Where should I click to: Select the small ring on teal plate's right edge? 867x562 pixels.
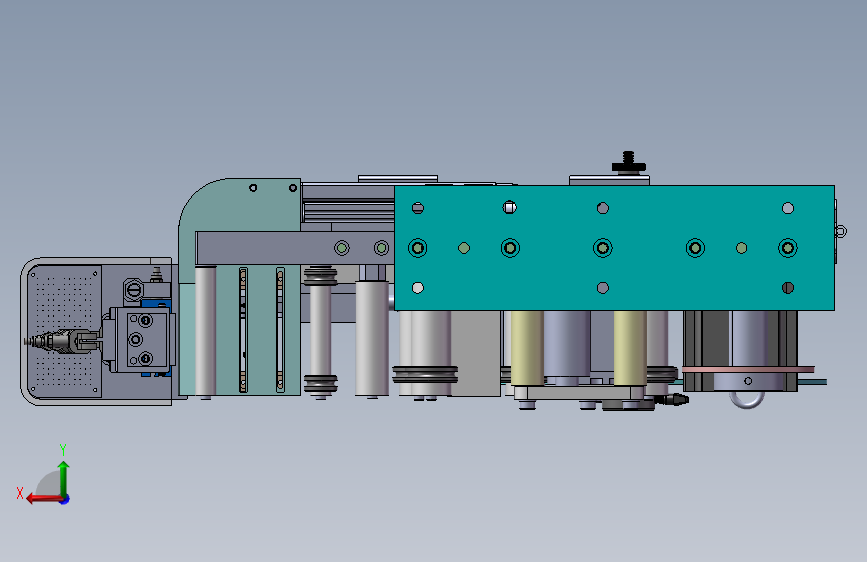(x=841, y=231)
